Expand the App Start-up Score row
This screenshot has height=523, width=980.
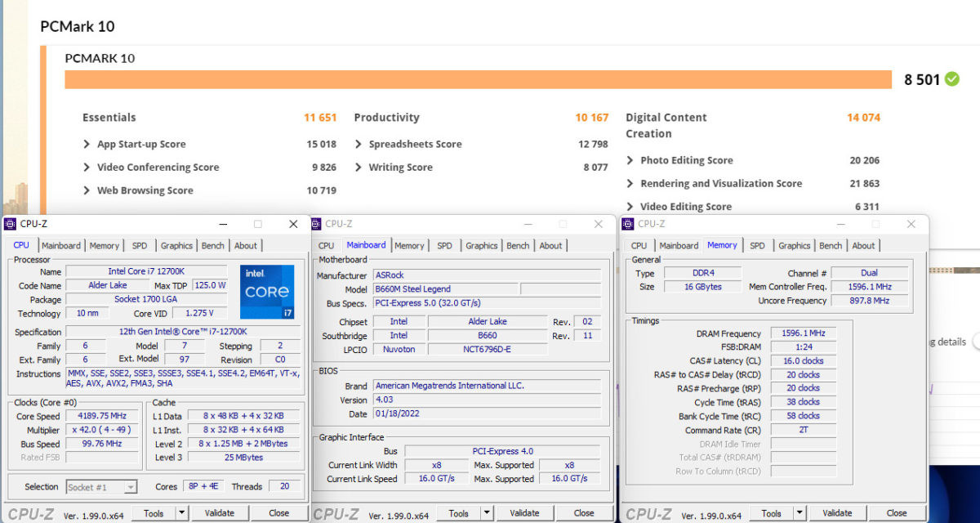coord(87,144)
